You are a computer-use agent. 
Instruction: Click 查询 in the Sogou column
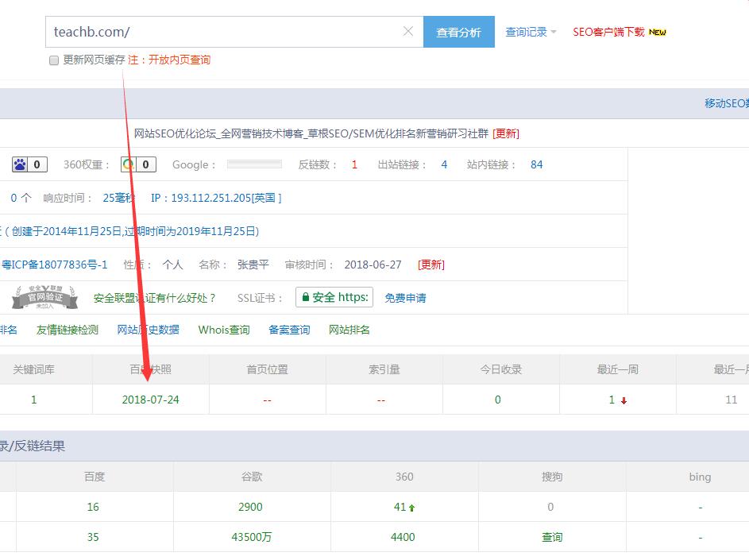pos(551,537)
